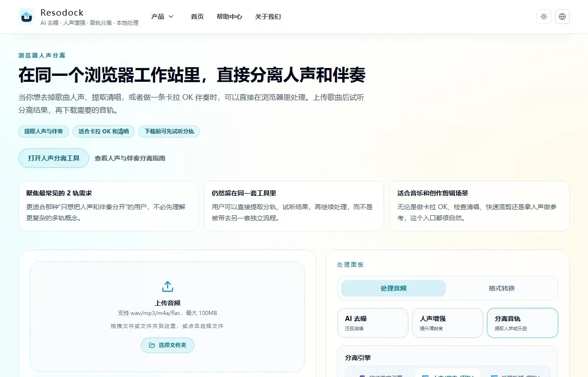The width and height of the screenshot is (588, 377).
Task: Click the 分离引擎 heading
Action: coord(358,358)
